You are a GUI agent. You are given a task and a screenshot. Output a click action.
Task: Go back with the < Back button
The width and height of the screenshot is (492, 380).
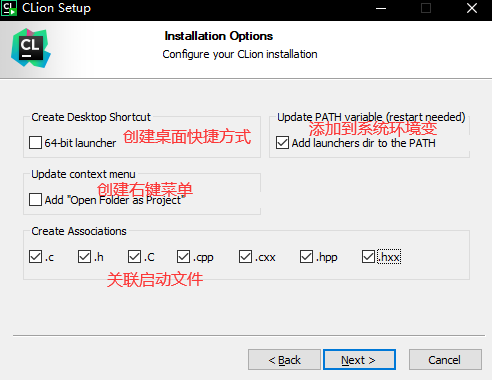[x=284, y=360]
